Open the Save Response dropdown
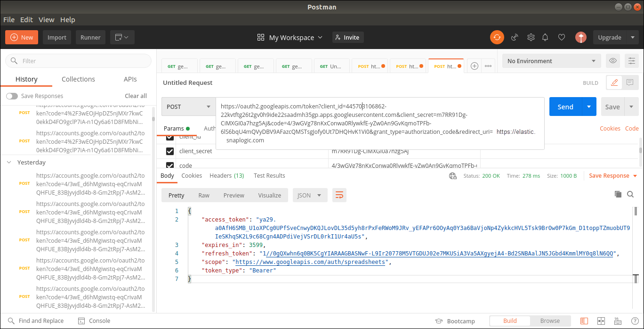The width and height of the screenshot is (644, 329). coord(613,176)
